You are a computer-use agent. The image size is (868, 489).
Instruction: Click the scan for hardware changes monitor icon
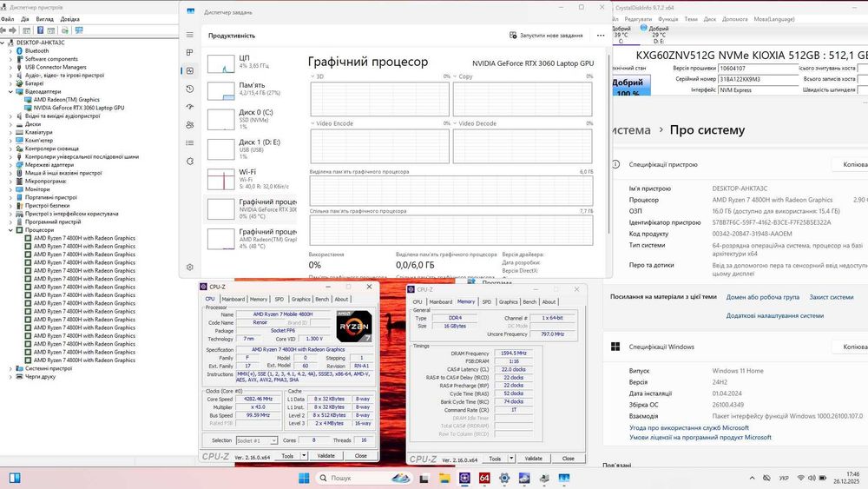point(79,30)
